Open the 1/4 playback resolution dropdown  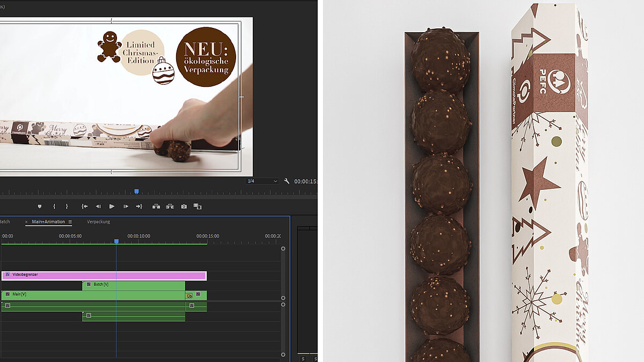tap(262, 181)
